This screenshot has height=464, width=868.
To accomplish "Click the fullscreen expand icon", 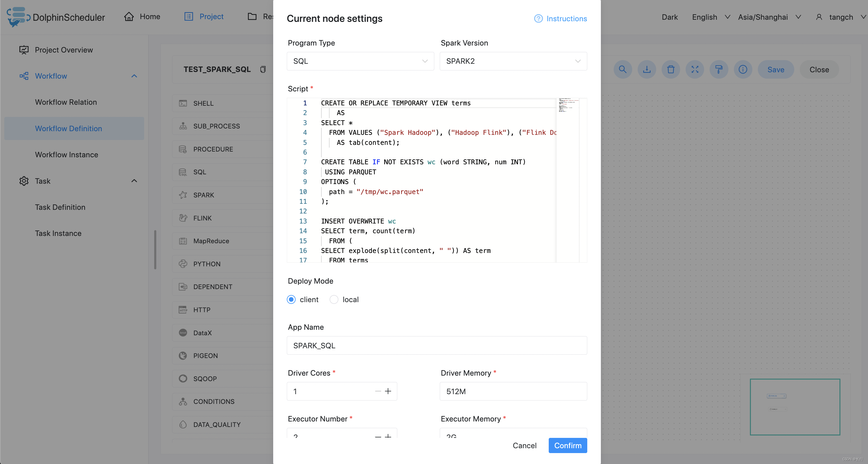I will pyautogui.click(x=695, y=70).
